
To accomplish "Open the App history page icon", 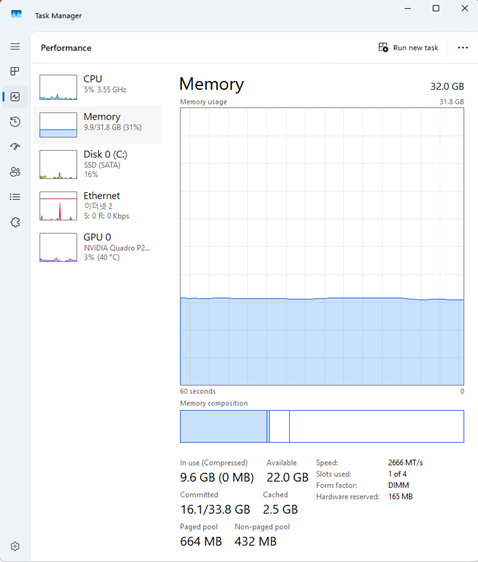I will [x=15, y=122].
